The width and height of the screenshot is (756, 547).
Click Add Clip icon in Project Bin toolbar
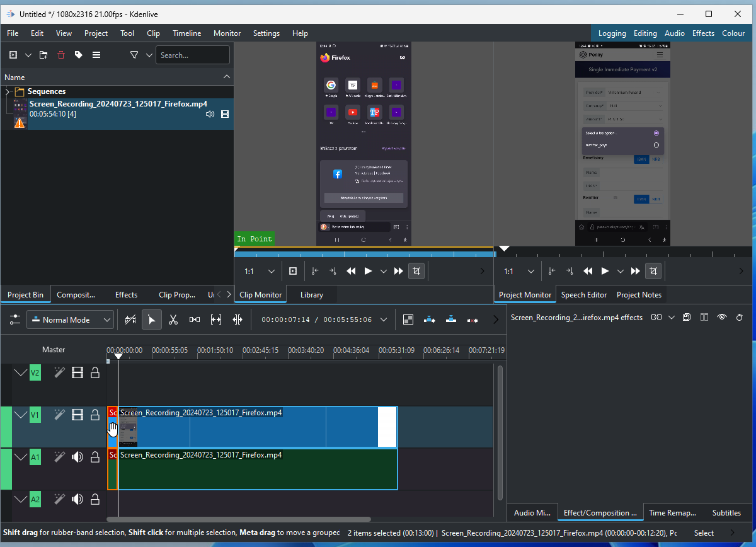pos(13,55)
